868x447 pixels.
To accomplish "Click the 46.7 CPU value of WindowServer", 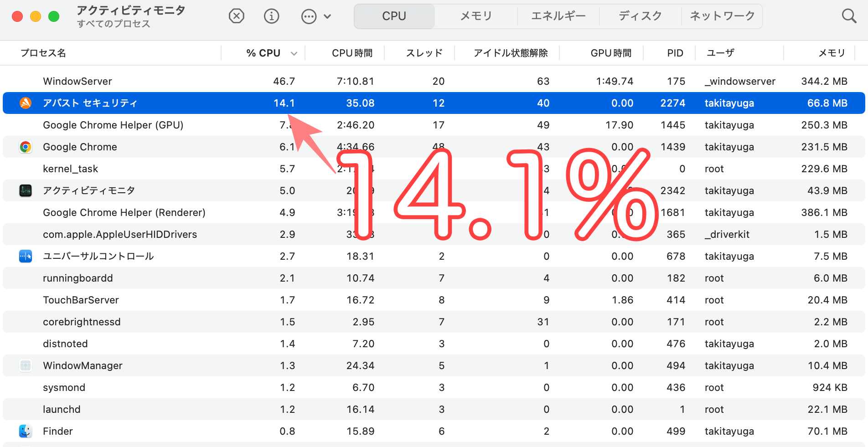I will coord(284,81).
